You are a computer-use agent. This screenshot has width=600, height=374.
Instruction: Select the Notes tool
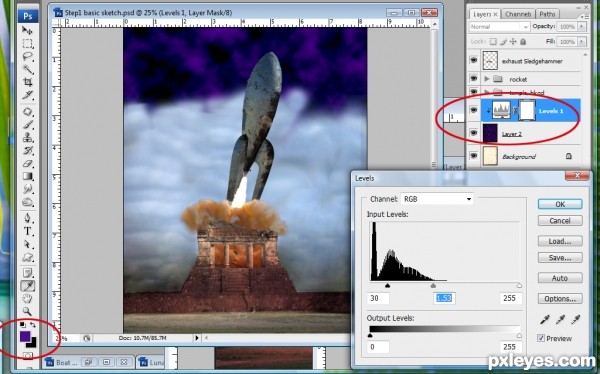27,273
